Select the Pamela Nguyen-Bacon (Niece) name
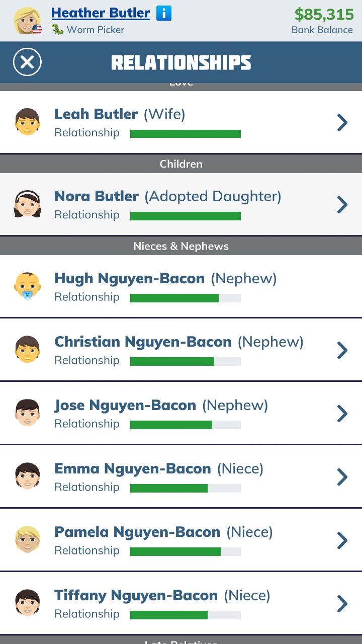The image size is (362, 644). click(x=163, y=532)
